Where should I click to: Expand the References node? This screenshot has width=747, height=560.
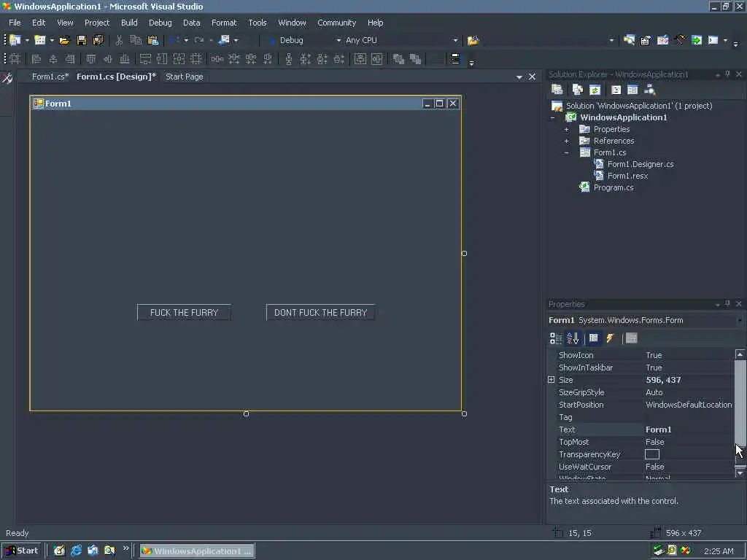click(x=566, y=141)
